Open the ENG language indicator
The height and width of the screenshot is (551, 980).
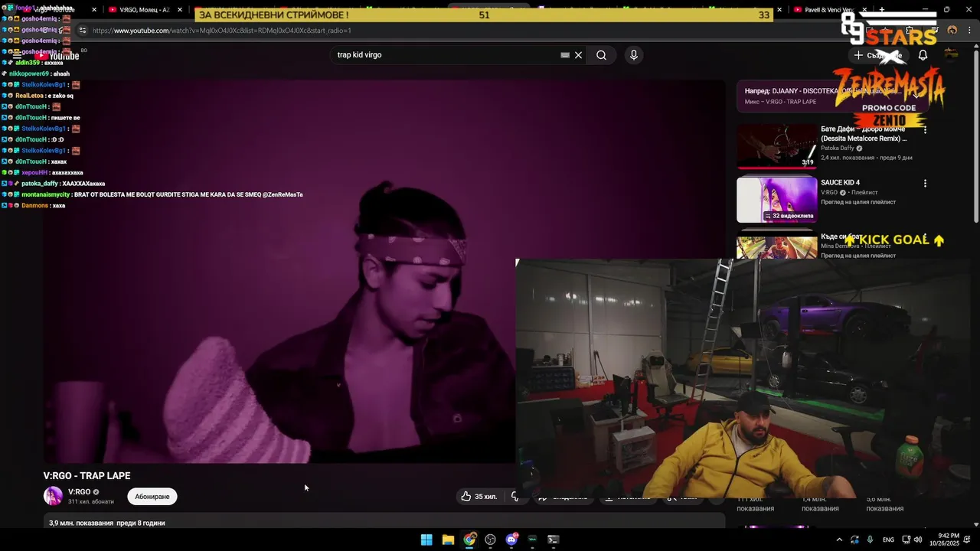tap(888, 540)
